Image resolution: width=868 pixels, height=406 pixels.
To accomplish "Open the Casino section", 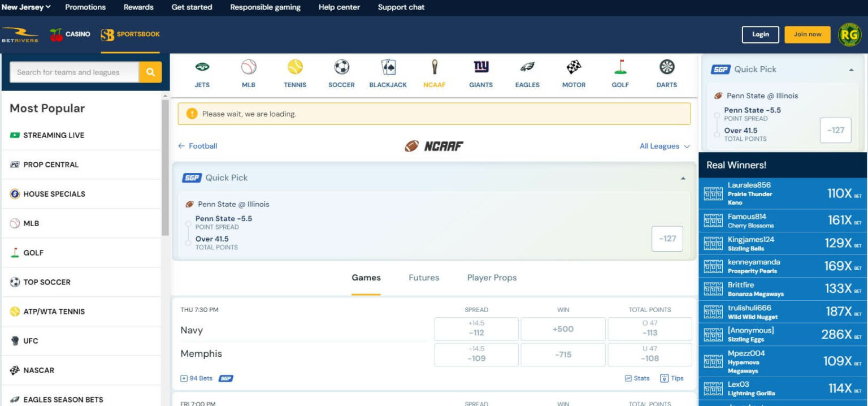I will tap(70, 34).
